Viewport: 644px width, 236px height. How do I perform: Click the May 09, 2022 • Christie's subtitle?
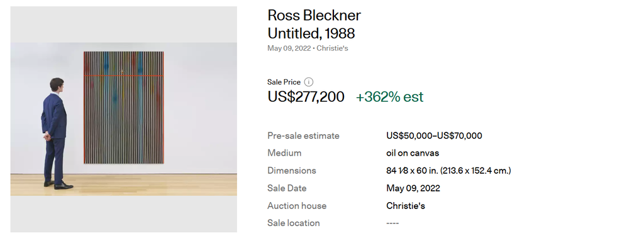308,48
